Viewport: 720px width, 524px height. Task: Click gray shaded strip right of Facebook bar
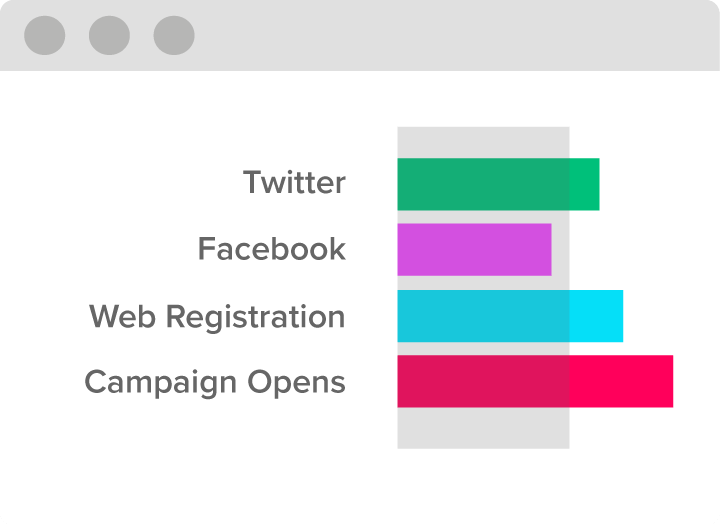click(x=561, y=250)
